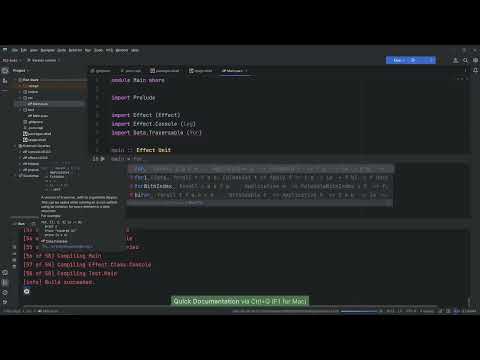480x360 pixels.
Task: Open the IDE settings gear icon
Action: (x=475, y=60)
